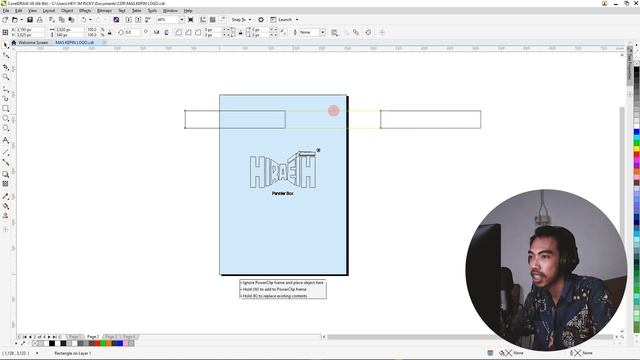640x360 pixels.
Task: Click the Import icon
Action: tap(129, 20)
